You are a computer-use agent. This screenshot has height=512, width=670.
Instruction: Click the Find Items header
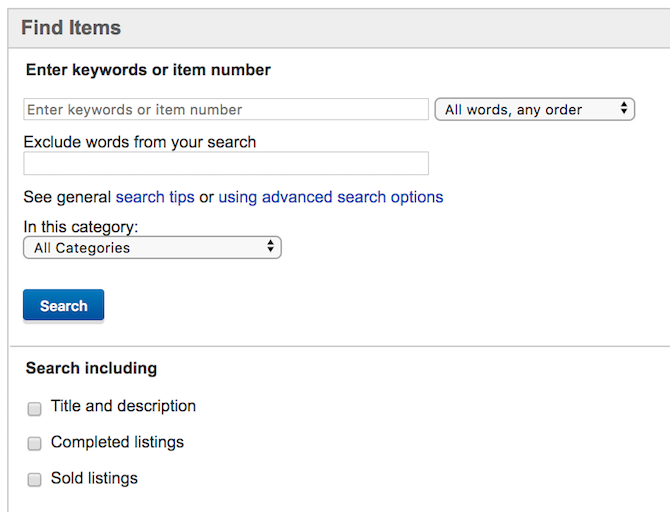[71, 28]
